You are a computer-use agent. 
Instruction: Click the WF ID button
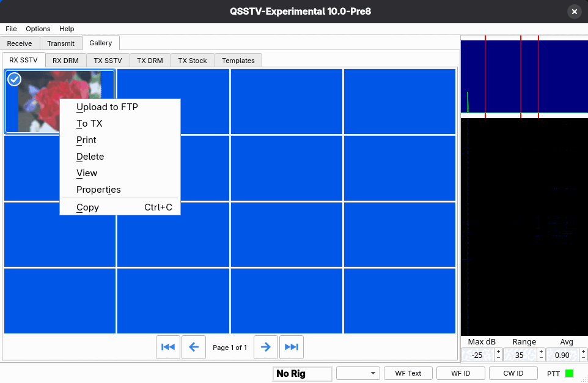pos(460,373)
